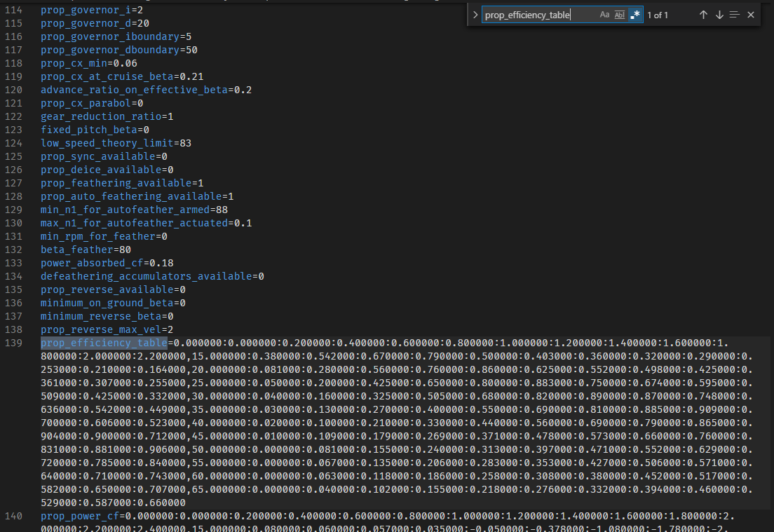Image resolution: width=774 pixels, height=532 pixels.
Task: Click line number 124 in gutter
Action: coord(13,143)
